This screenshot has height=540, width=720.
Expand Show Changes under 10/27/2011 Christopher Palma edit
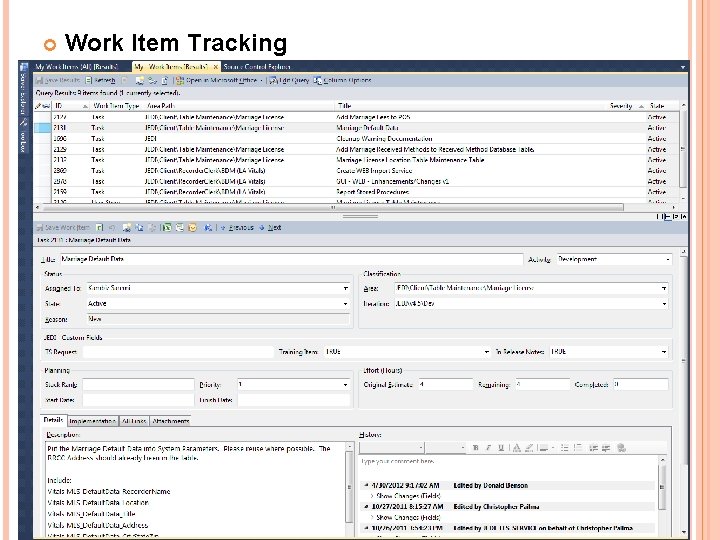[405, 518]
